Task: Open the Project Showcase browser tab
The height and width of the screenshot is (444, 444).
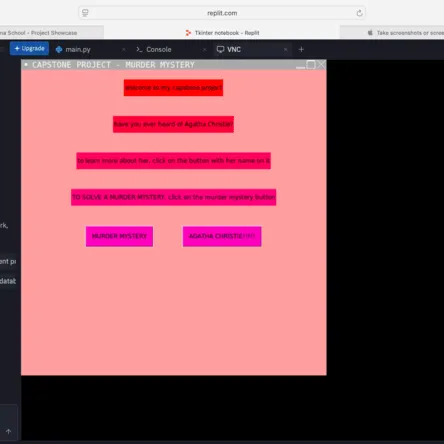Action: tap(52, 33)
